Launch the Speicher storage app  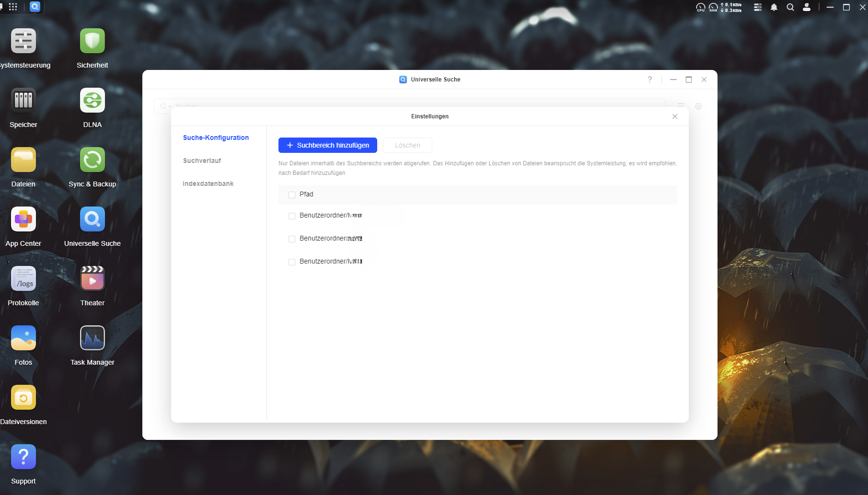tap(23, 100)
